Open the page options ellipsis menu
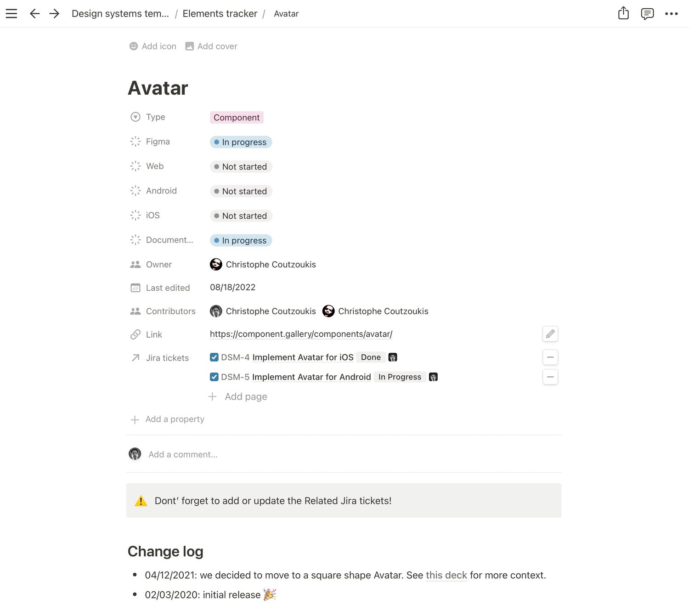 pyautogui.click(x=671, y=13)
